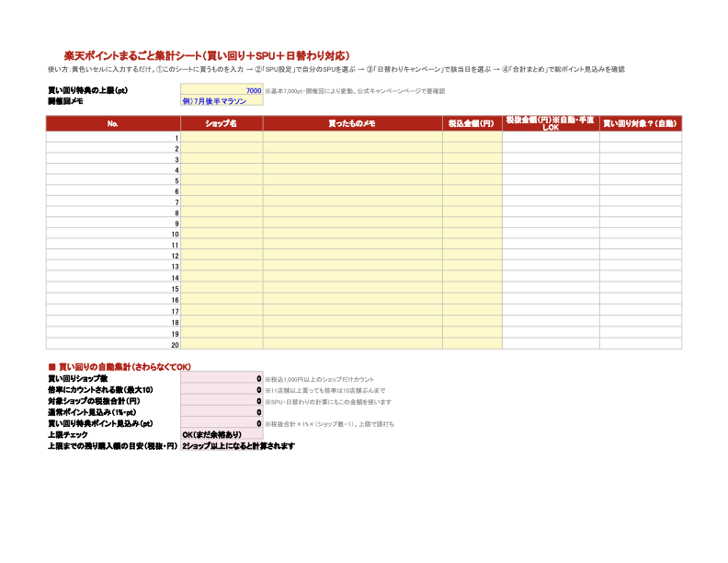The height and width of the screenshot is (563, 728).
Task: Click the 買い回り特典ポイント見込み(pt) label
Action: click(x=100, y=423)
